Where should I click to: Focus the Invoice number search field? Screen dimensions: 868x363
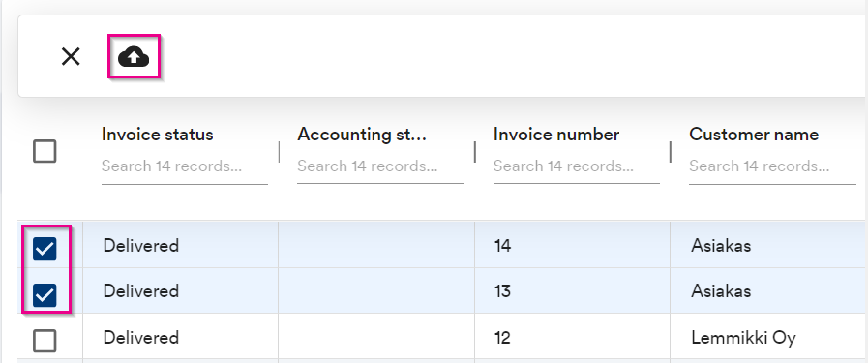(577, 167)
